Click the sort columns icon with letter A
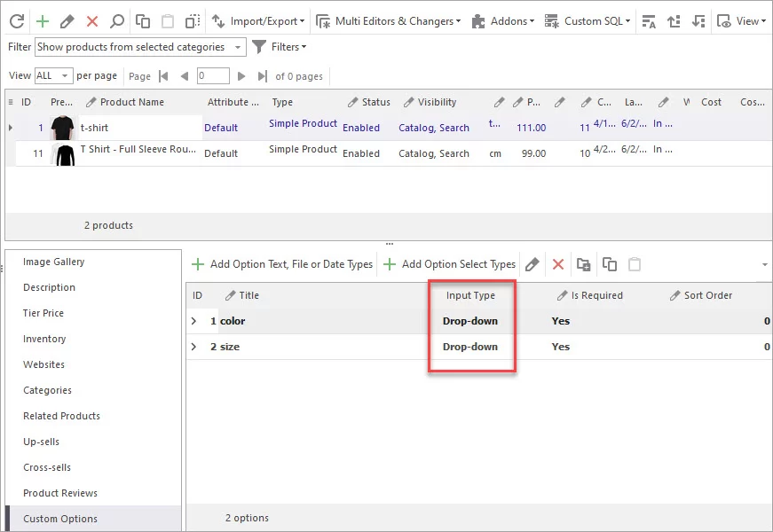Viewport: 773px width, 532px height. pos(649,21)
